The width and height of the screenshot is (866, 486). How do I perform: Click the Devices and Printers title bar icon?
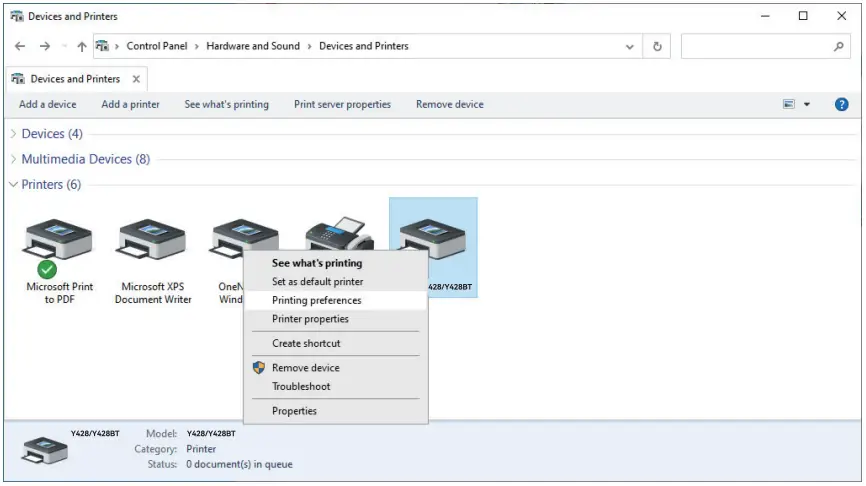(x=17, y=17)
